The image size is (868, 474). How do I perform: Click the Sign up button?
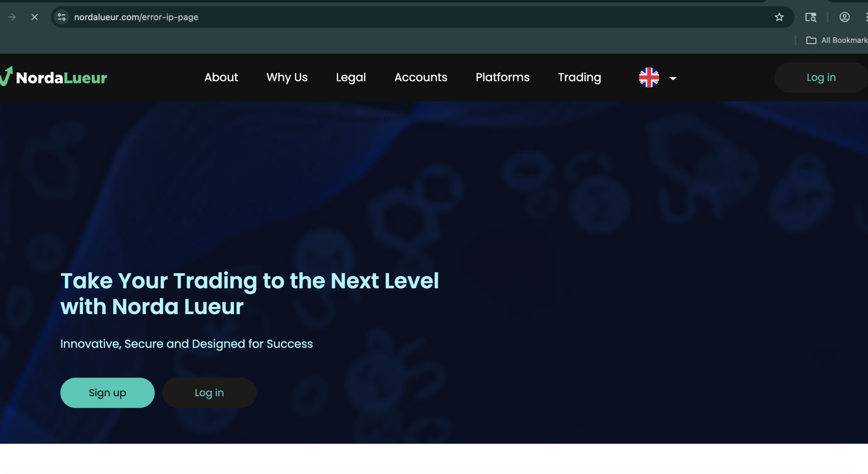(107, 393)
